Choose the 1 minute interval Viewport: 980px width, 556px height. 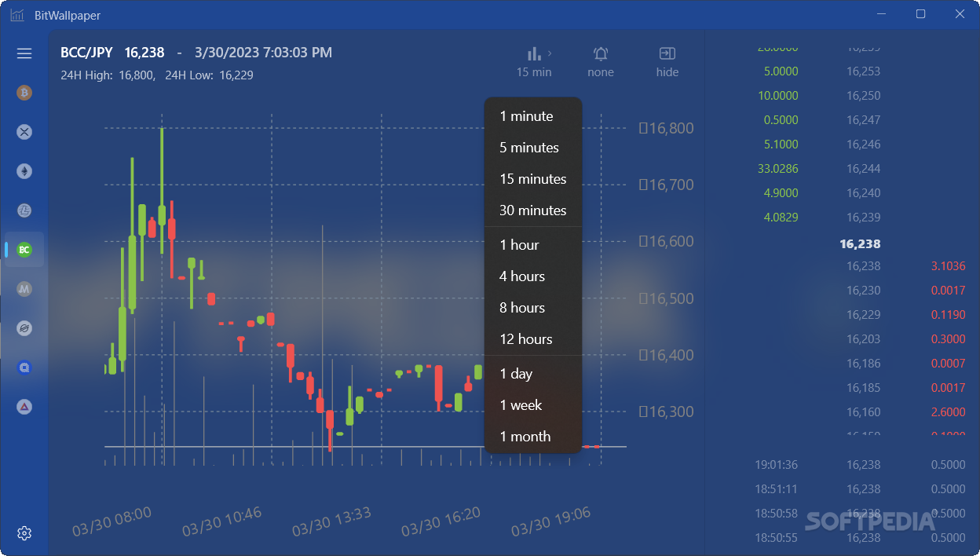coord(533,116)
